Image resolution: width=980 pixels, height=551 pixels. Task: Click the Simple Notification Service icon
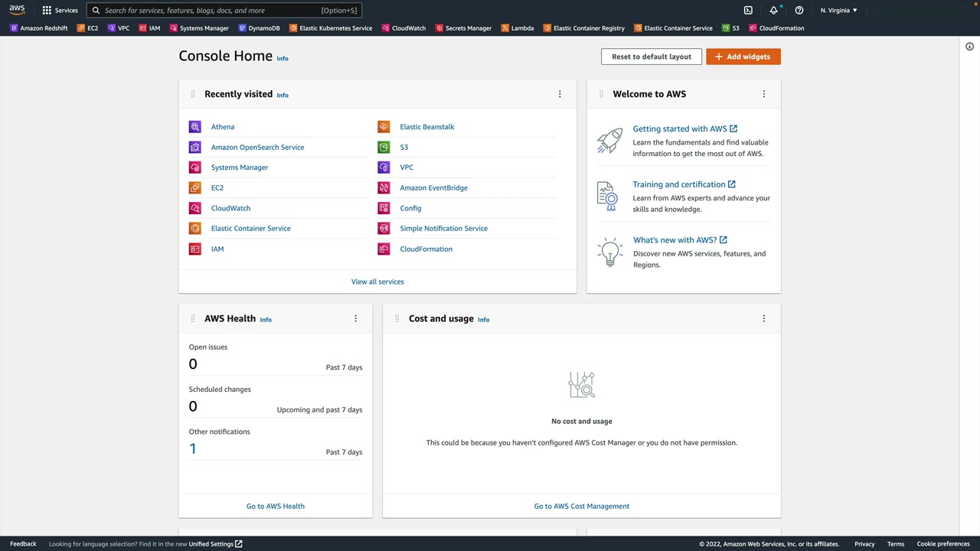coord(384,228)
